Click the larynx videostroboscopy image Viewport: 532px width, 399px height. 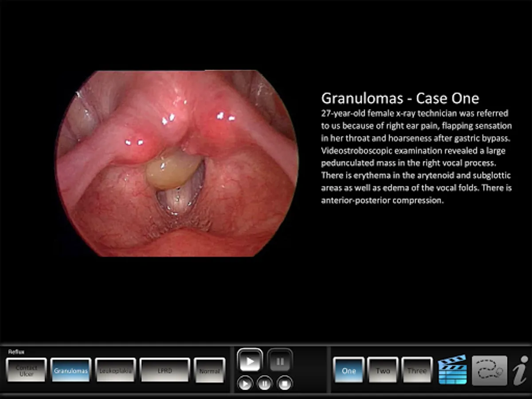pos(177,163)
